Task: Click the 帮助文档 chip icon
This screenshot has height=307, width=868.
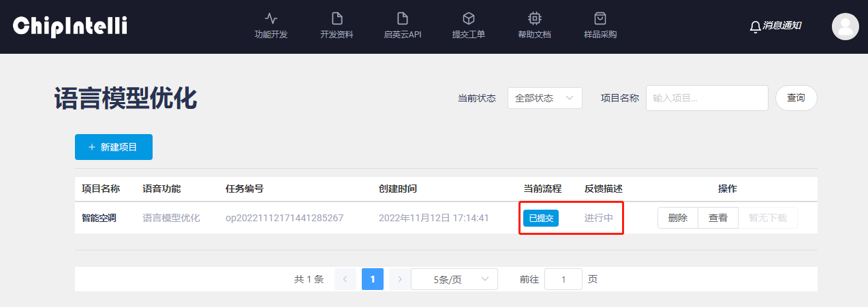Action: pos(534,18)
